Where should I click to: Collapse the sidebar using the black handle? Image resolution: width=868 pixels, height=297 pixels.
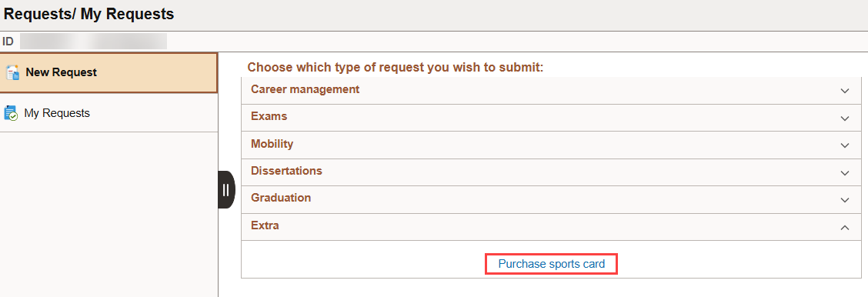226,190
